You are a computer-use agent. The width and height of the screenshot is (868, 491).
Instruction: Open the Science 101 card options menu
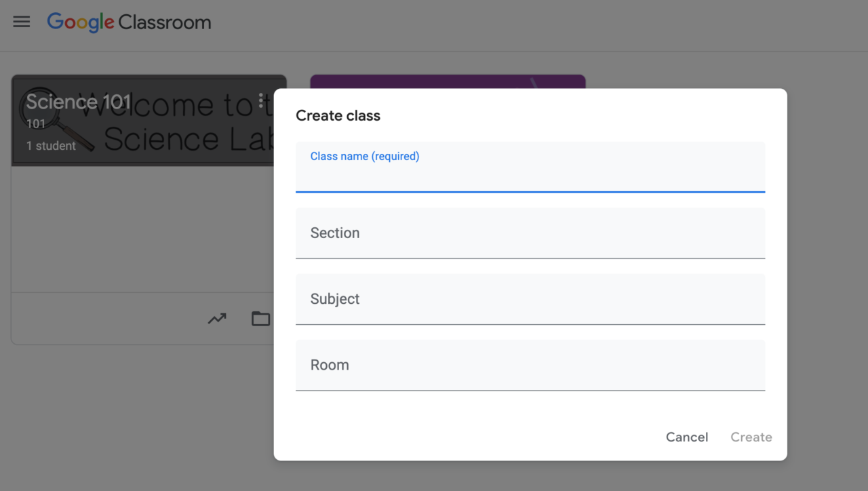[x=261, y=100]
